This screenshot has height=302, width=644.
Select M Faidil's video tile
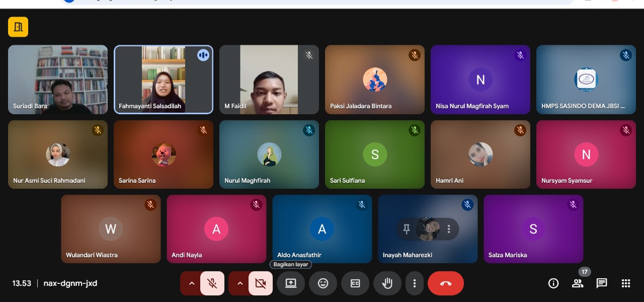(269, 80)
